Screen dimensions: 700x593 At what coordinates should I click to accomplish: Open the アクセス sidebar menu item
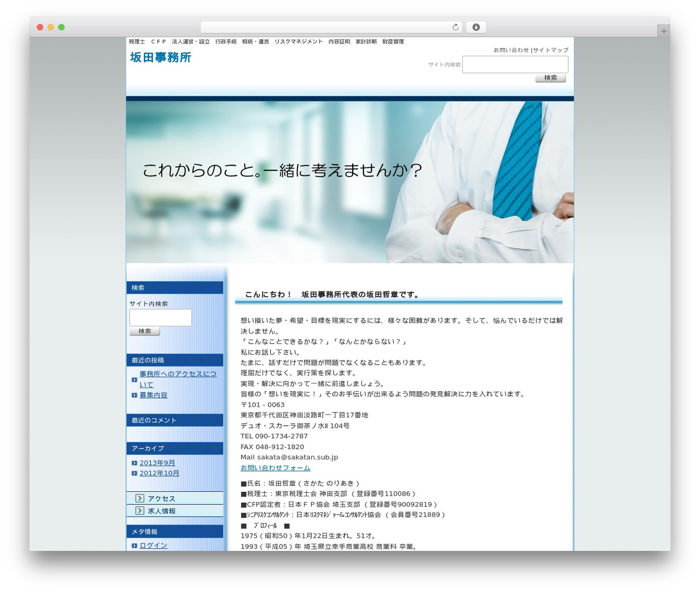coord(175,498)
